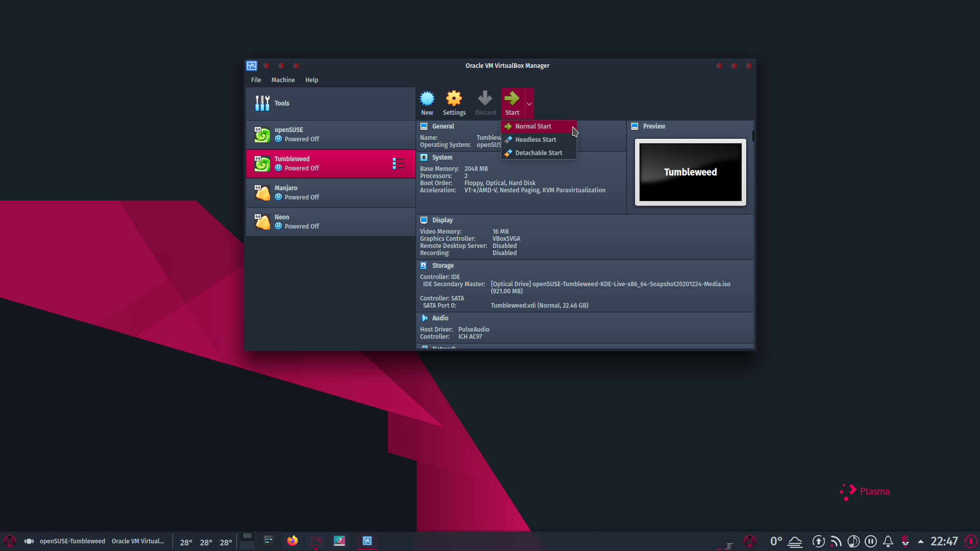The height and width of the screenshot is (551, 980).
Task: Click the PulseAudio host driver value
Action: pos(474,330)
